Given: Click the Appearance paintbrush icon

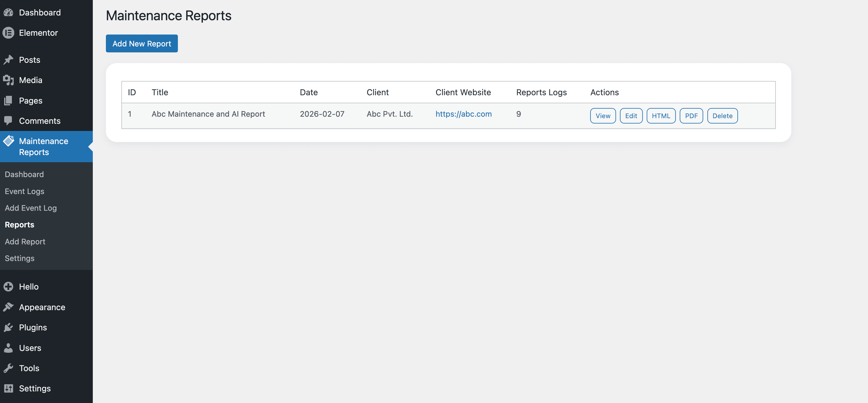Looking at the screenshot, I should [x=8, y=307].
